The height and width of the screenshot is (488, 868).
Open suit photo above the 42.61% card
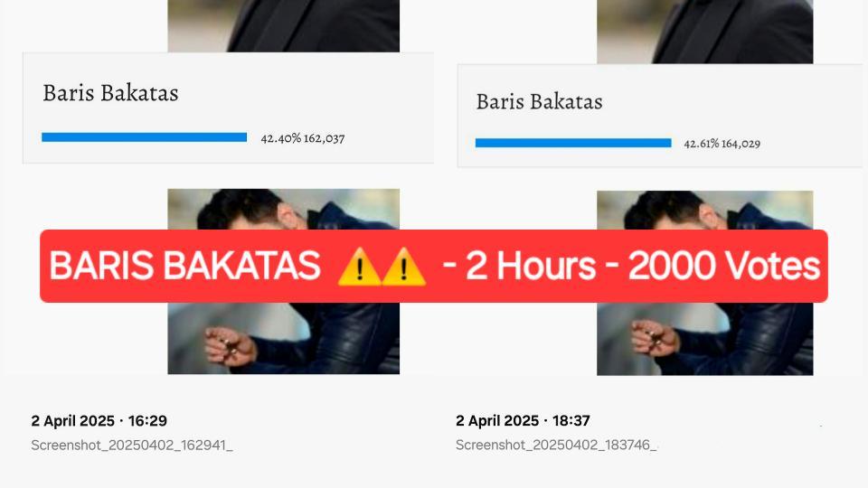coord(704,32)
